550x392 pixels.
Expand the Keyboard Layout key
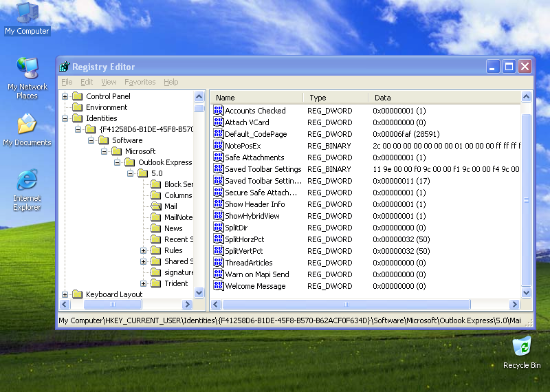coord(65,294)
